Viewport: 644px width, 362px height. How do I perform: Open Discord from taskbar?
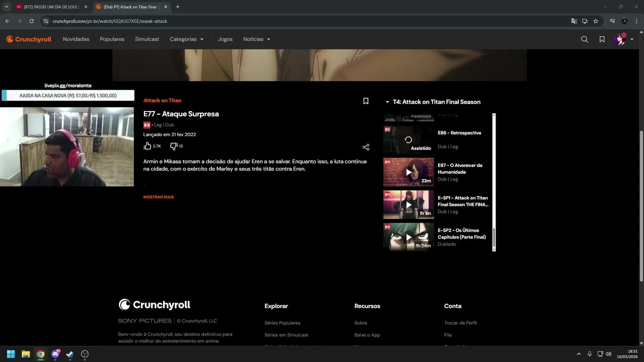tap(55, 354)
